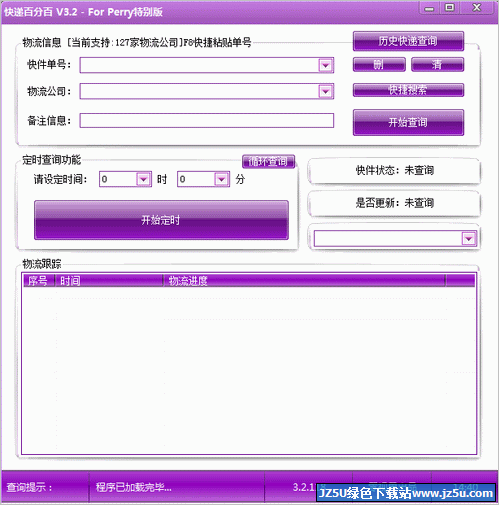Open 历史快递查询 history lookup
Screen dimensions: 499x505
coord(408,41)
